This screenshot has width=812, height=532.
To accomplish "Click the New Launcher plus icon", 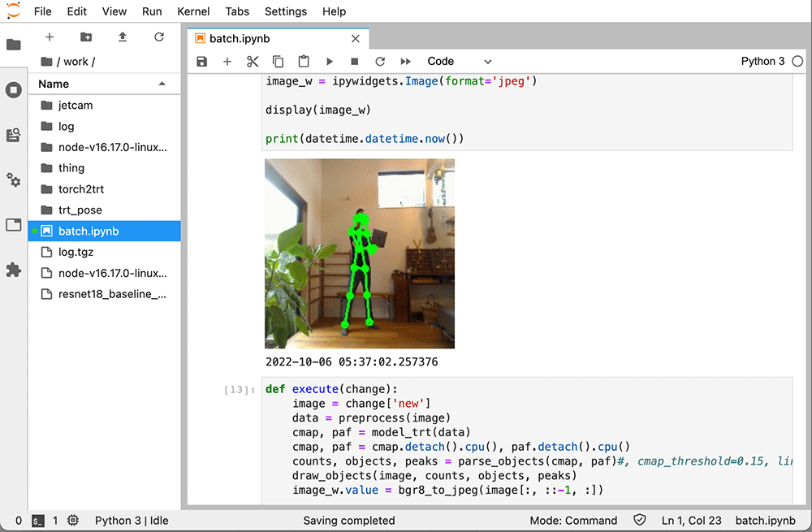I will [x=50, y=37].
